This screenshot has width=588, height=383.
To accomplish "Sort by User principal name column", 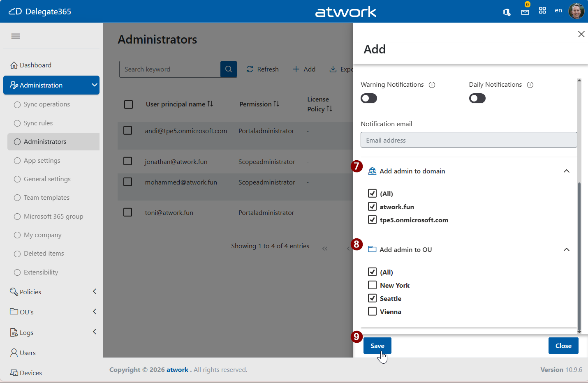I will click(179, 104).
